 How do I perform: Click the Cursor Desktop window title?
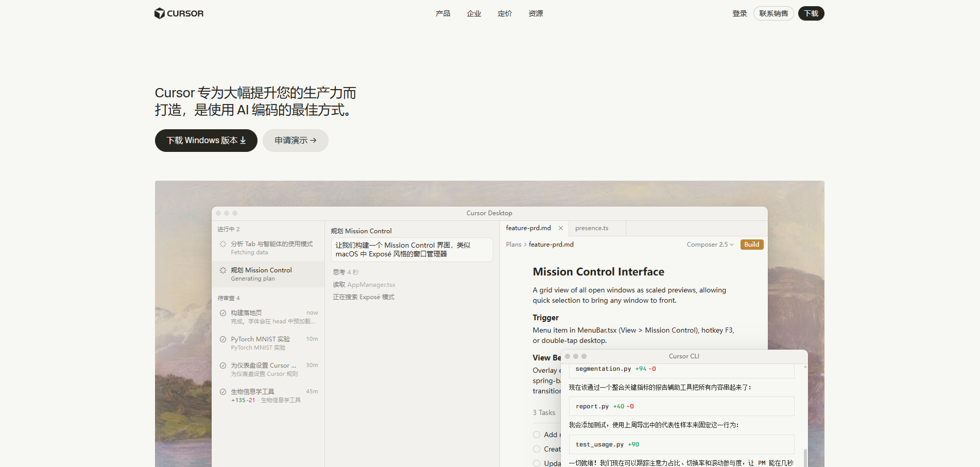(x=489, y=213)
